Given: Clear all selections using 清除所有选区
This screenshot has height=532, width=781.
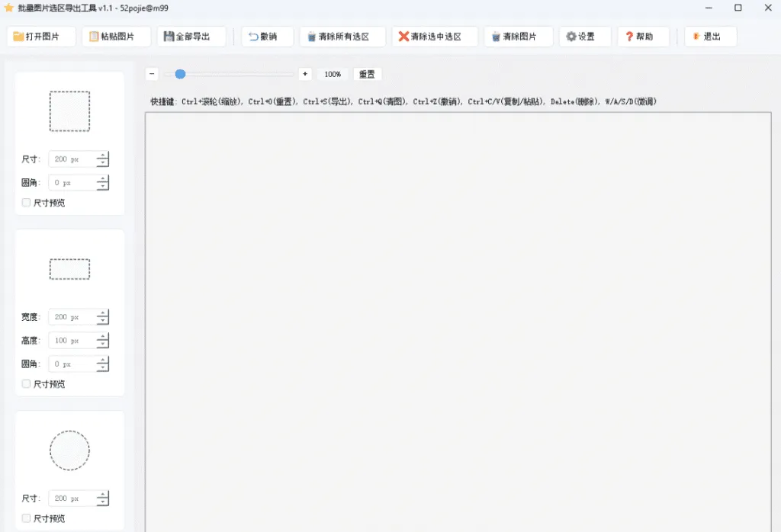Looking at the screenshot, I should point(342,36).
